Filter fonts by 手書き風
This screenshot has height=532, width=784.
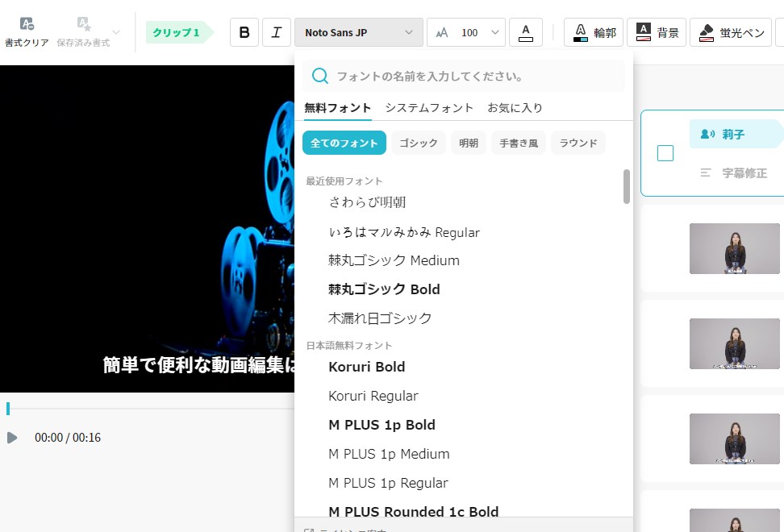[519, 143]
